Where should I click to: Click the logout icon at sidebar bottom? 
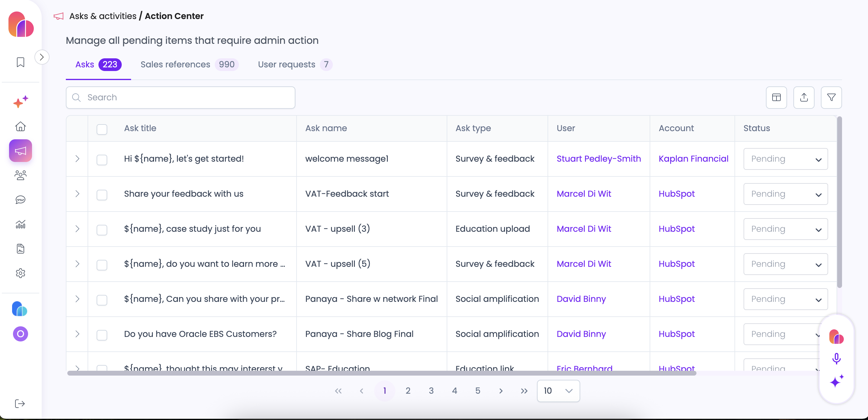pyautogui.click(x=20, y=403)
